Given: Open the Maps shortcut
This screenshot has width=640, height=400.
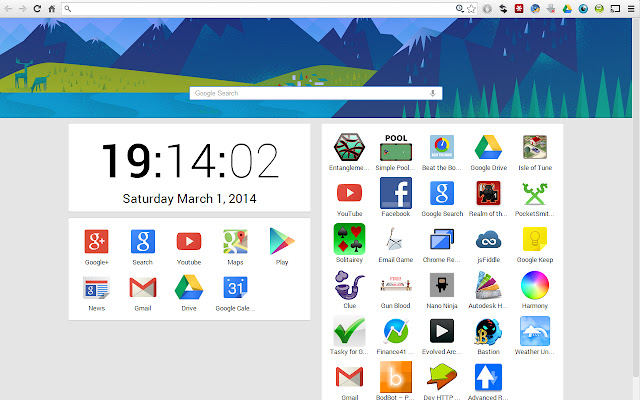Looking at the screenshot, I should coord(235,241).
